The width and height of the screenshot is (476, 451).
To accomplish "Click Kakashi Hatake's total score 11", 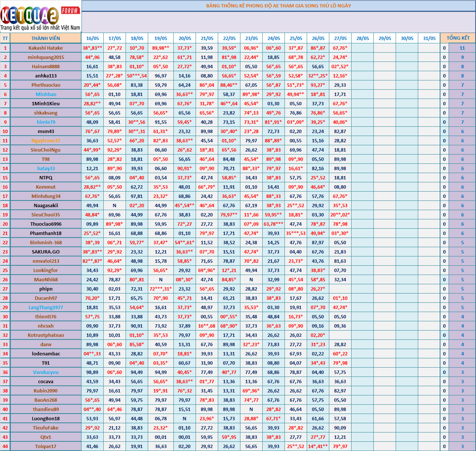I will [x=462, y=48].
